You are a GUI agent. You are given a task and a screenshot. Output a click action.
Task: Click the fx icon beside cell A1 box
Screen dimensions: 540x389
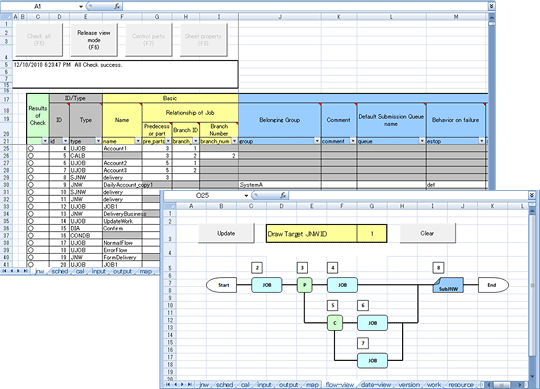pos(117,6)
